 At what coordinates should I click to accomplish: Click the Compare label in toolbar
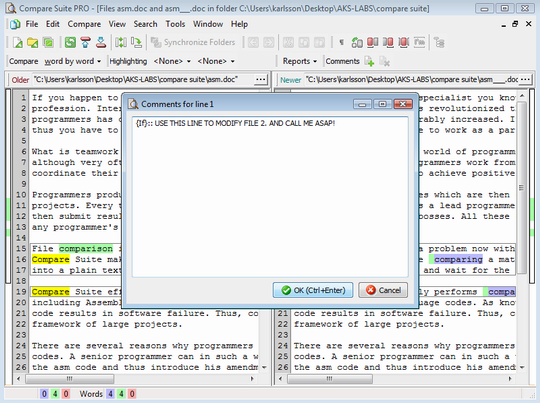coord(23,61)
